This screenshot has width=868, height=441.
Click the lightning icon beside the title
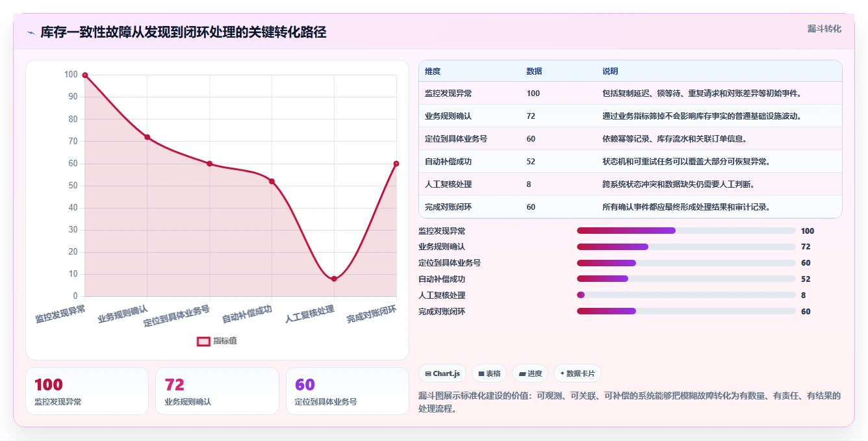(x=31, y=32)
